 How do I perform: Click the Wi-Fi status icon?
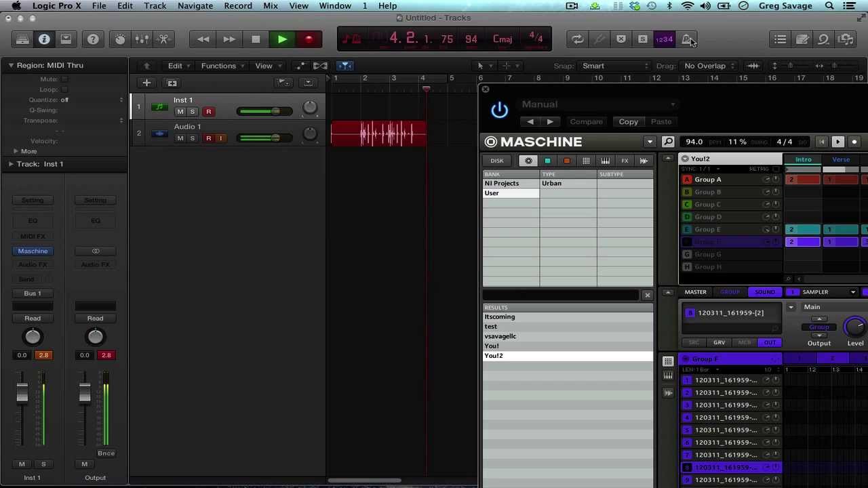[687, 6]
